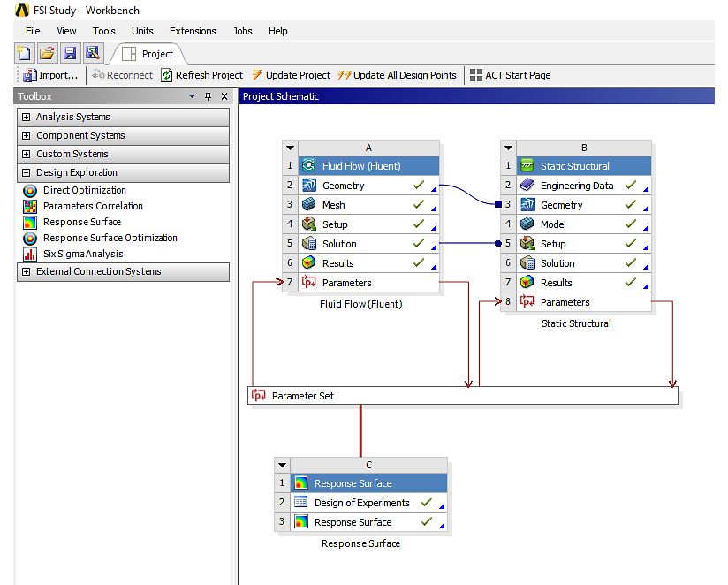Open the Toolbox panel dropdown arrow
728x585 pixels.
point(192,96)
